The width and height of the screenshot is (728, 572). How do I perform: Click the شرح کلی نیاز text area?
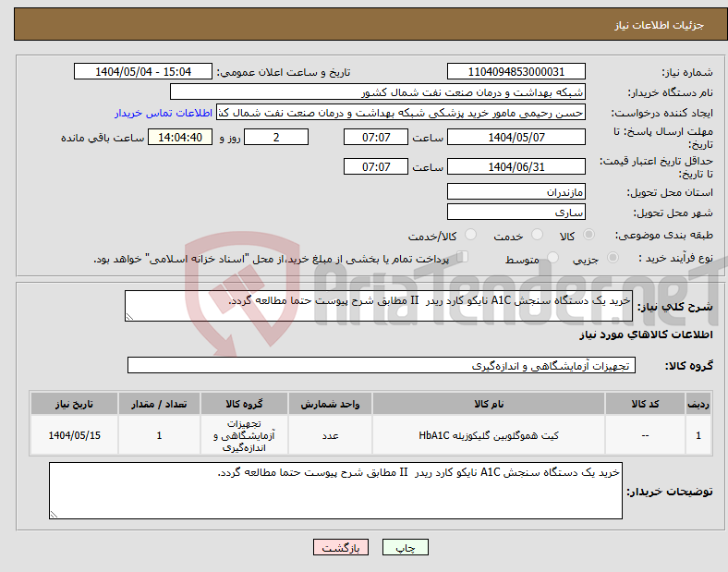[379, 306]
